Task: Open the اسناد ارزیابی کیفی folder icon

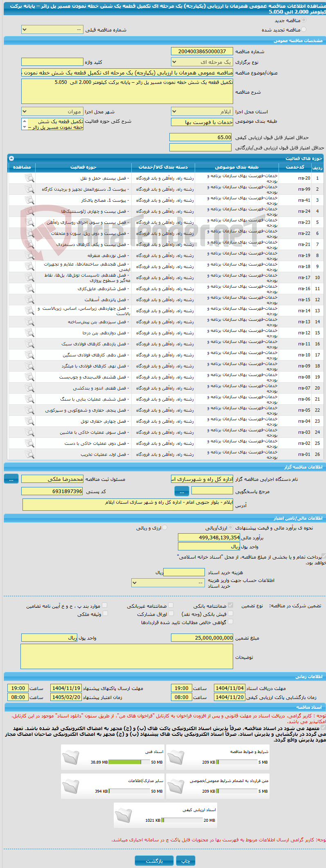Action: coord(123,815)
